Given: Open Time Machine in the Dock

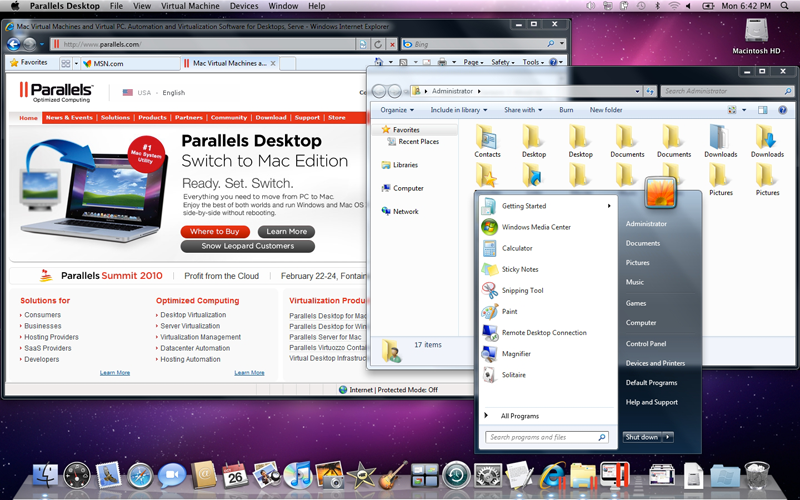Looking at the screenshot, I should (x=456, y=476).
